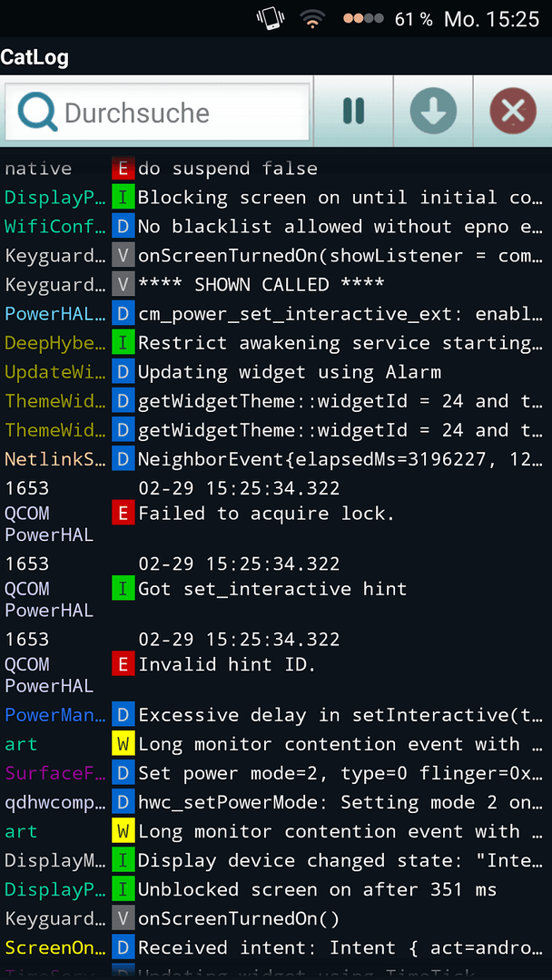Pause the log output
552x980 pixels.
coord(353,112)
